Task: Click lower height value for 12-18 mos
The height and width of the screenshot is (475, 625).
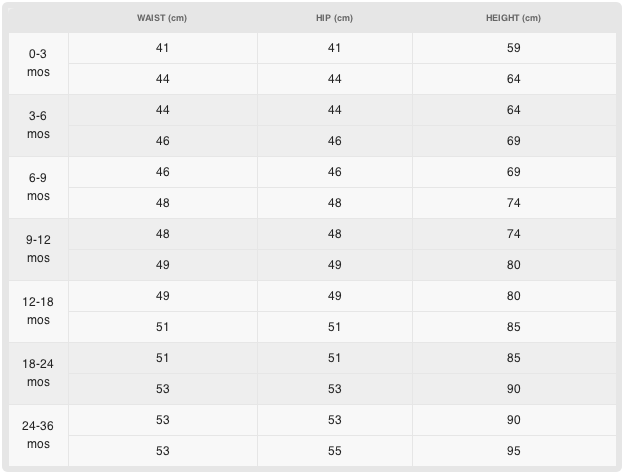Action: [513, 327]
